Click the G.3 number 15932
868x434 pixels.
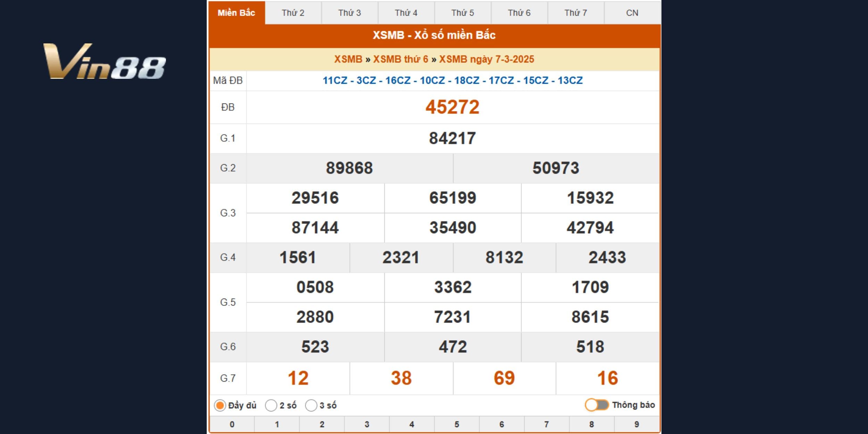[x=590, y=198]
